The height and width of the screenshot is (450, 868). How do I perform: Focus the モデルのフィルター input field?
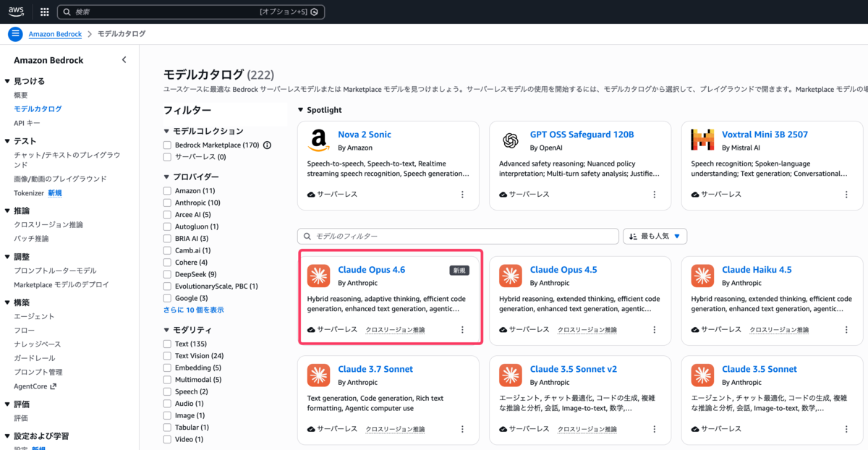tap(458, 237)
